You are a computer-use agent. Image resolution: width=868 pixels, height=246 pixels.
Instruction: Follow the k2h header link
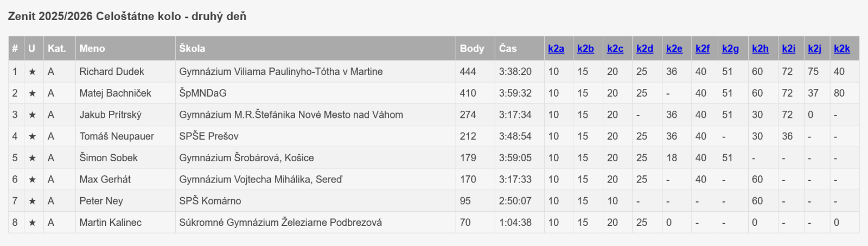(760, 49)
